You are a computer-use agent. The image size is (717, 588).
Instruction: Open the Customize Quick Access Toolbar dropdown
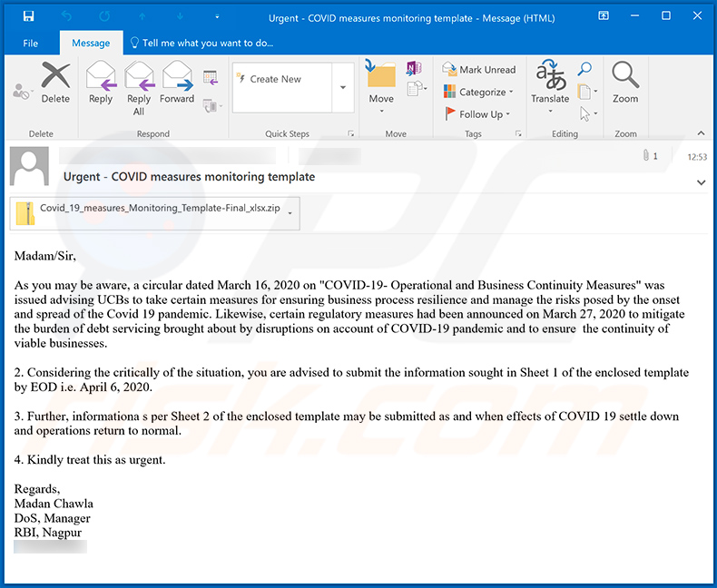pyautogui.click(x=217, y=17)
